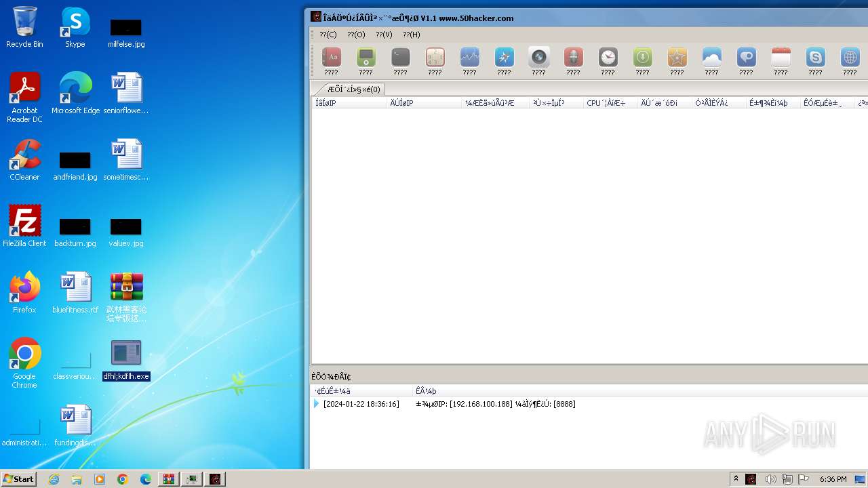
Task: Select the bluefitness.rtf document
Action: pyautogui.click(x=75, y=293)
